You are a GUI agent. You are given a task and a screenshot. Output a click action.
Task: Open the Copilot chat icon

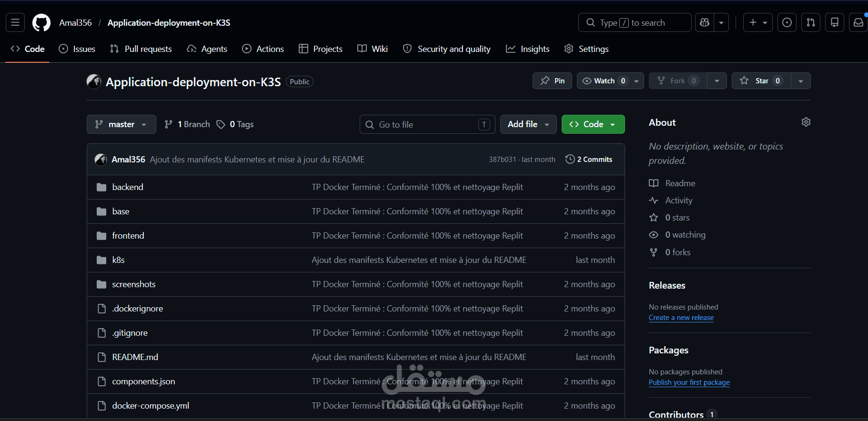pos(705,22)
